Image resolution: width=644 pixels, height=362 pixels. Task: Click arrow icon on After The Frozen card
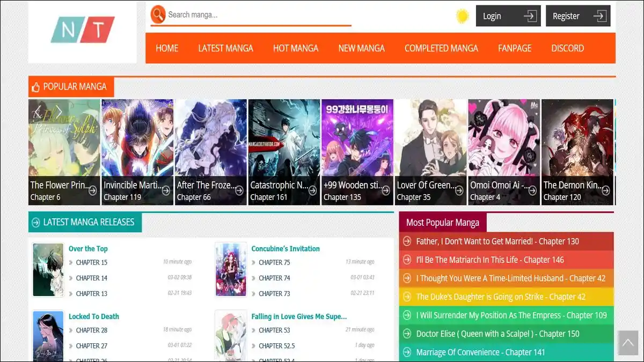click(239, 190)
